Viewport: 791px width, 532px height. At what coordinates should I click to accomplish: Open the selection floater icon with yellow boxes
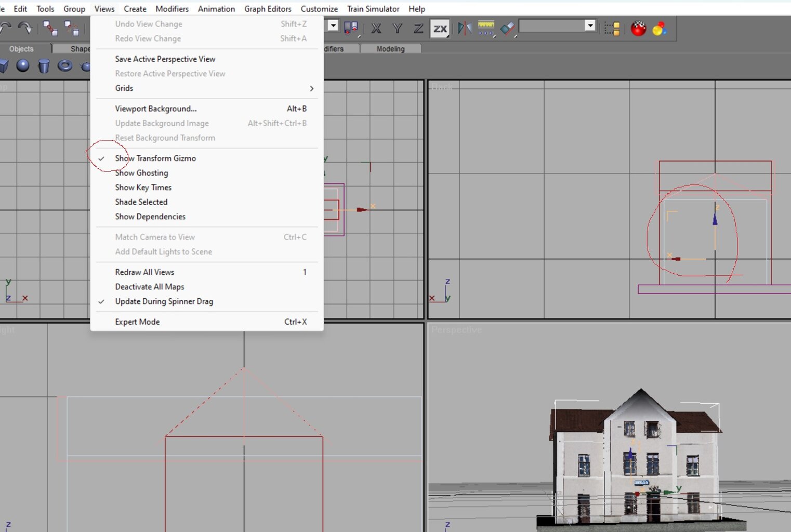coord(612,29)
